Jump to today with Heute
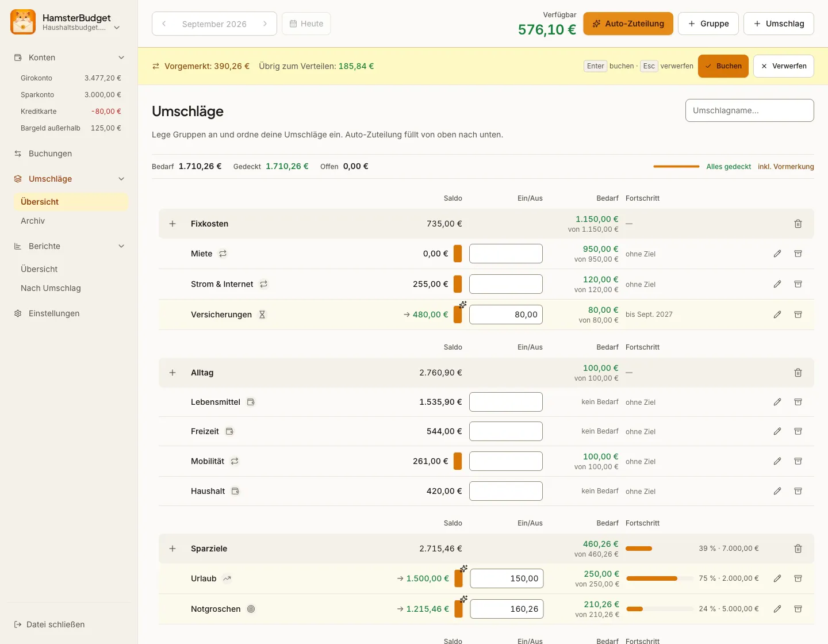 pyautogui.click(x=306, y=24)
